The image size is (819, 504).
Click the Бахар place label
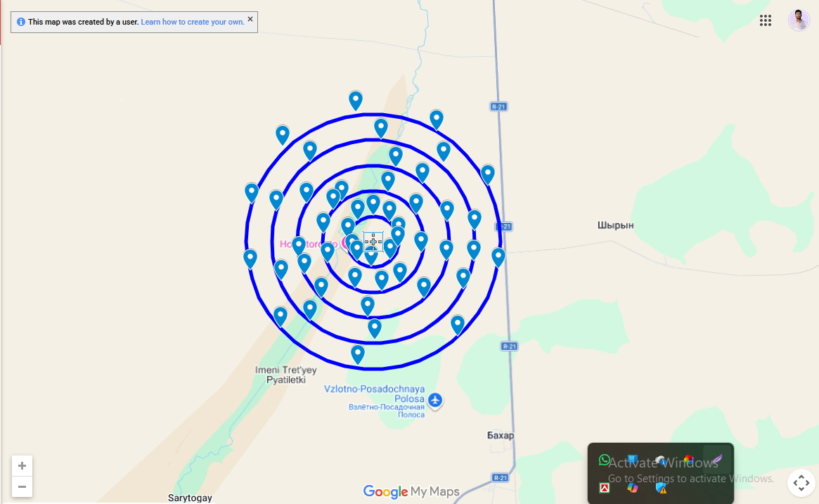pyautogui.click(x=501, y=436)
